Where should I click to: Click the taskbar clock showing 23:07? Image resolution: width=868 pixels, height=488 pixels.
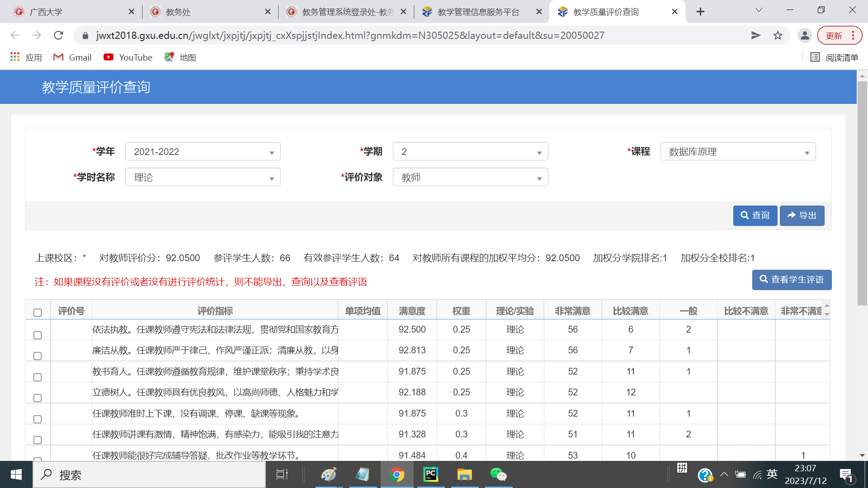click(x=806, y=474)
